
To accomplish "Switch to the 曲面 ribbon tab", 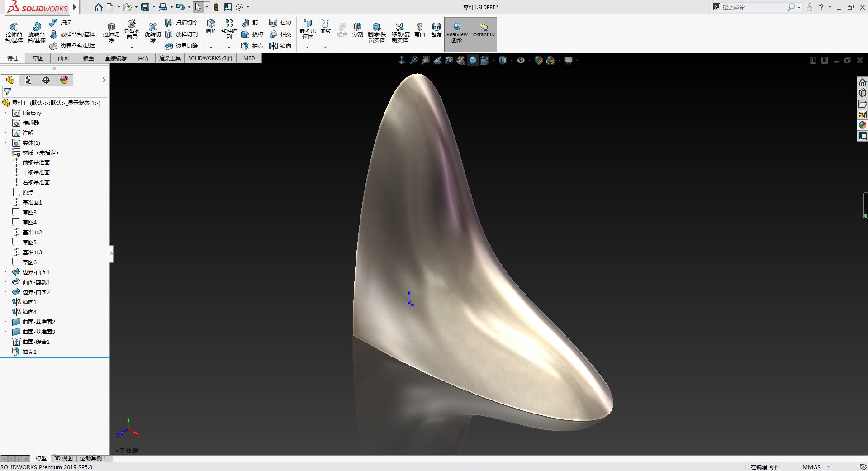I will tap(63, 58).
